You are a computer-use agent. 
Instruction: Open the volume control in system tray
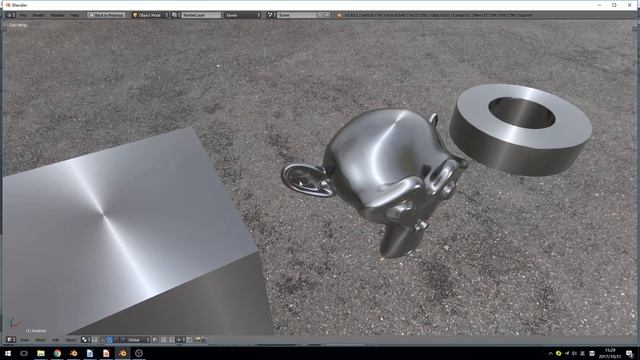575,353
